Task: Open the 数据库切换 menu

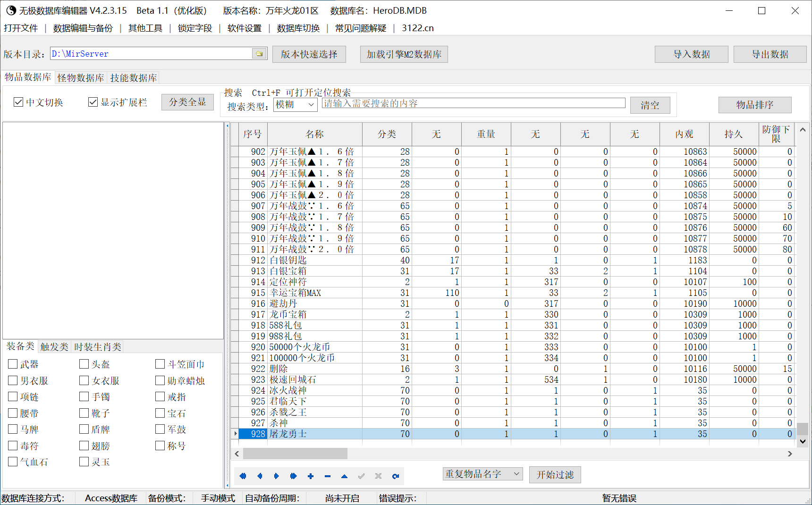Action: 298,28
